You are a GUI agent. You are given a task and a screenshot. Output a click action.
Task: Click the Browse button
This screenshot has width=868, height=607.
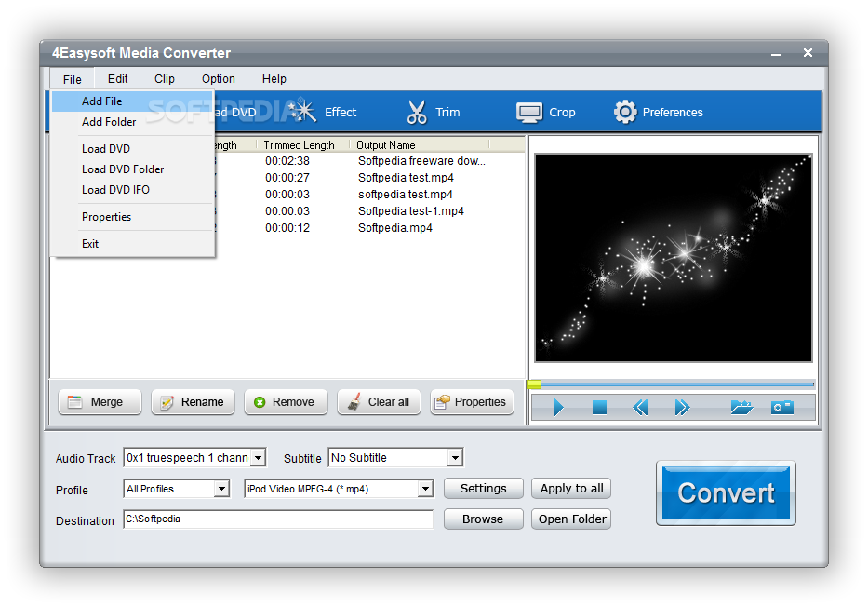[483, 519]
